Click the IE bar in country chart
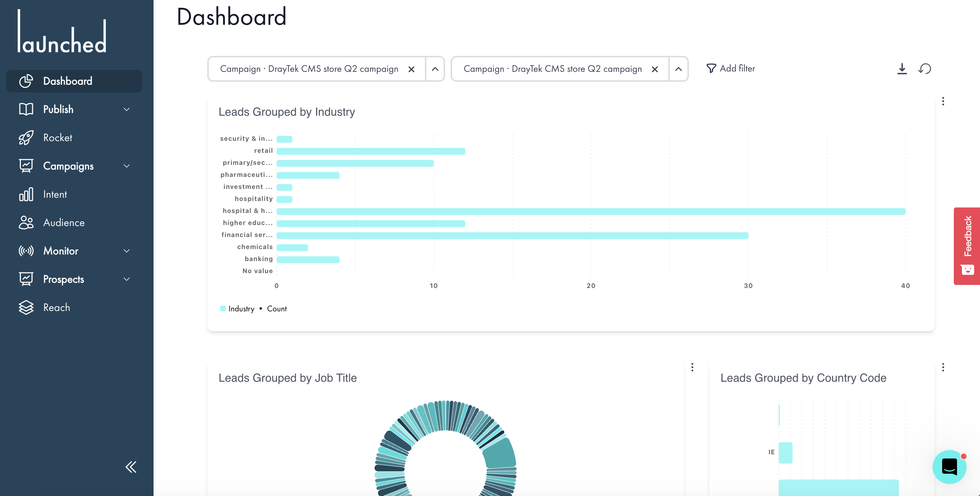 (785, 452)
